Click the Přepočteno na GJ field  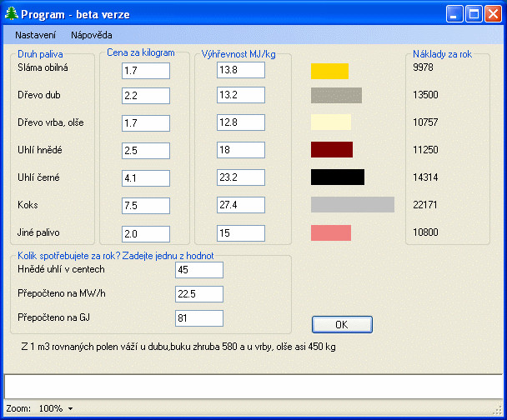(199, 318)
